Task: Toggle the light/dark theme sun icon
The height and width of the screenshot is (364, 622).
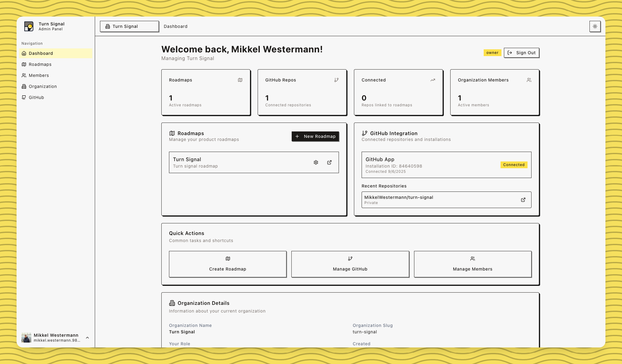Action: [595, 26]
